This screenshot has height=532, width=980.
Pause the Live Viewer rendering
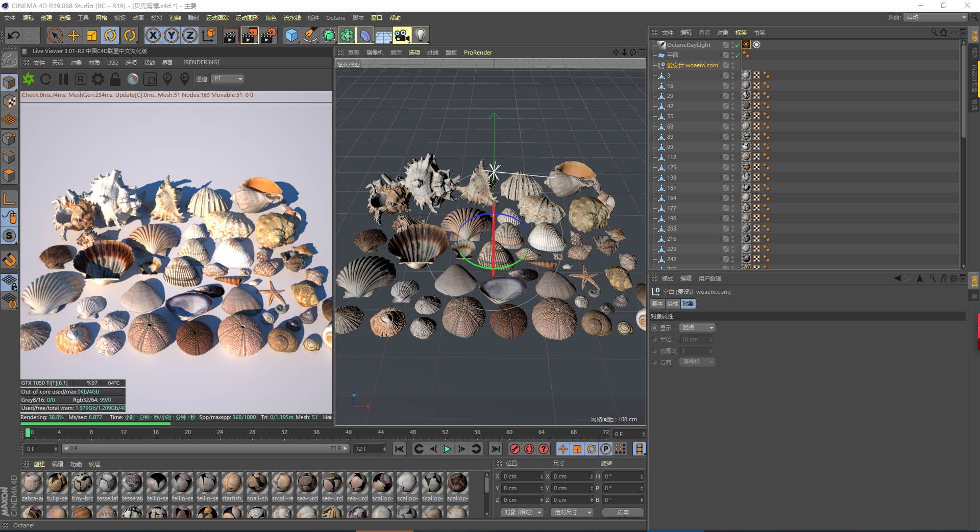(63, 79)
